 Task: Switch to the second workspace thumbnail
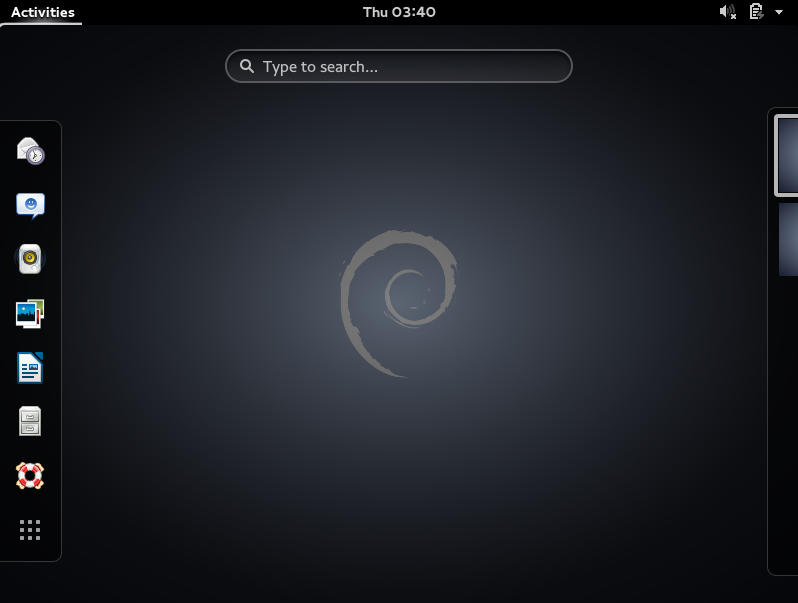click(788, 239)
